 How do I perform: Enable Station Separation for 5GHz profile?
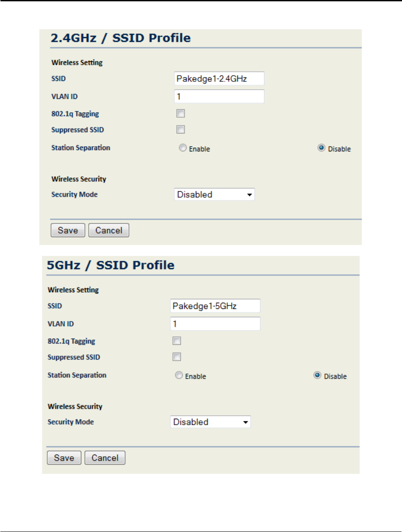click(179, 375)
